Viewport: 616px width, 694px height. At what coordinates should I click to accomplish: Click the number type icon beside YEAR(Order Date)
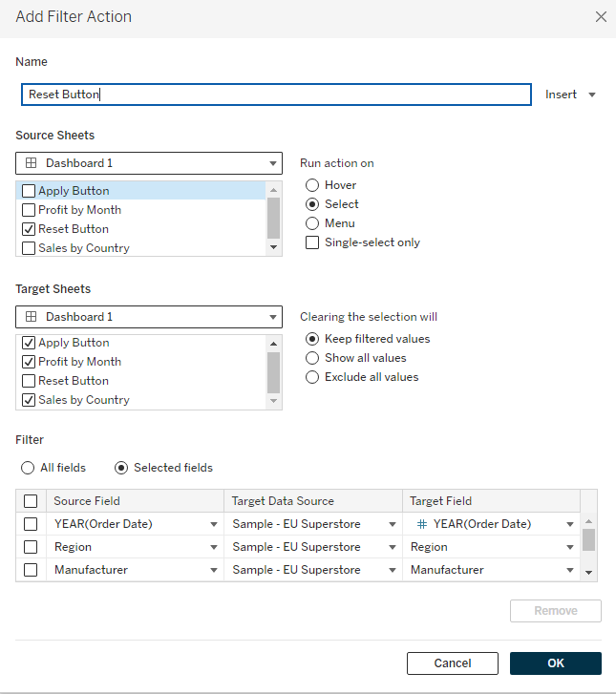[422, 524]
